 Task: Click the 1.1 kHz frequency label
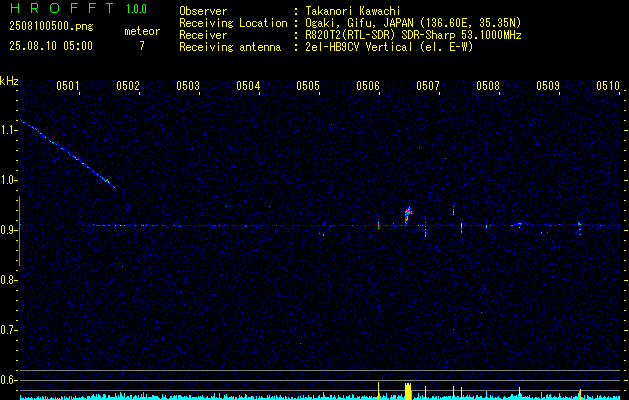point(8,130)
